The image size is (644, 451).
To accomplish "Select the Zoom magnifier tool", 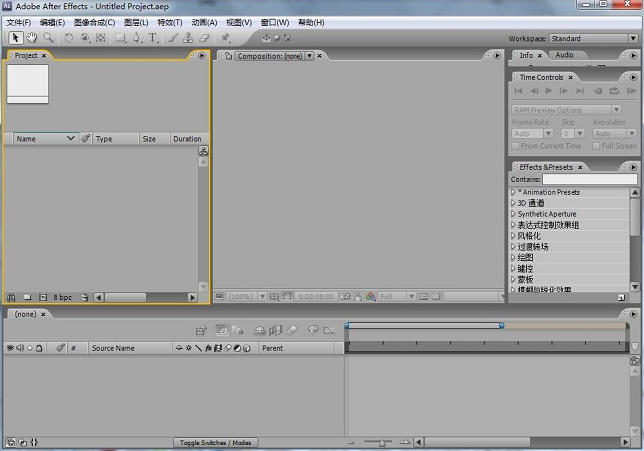I will coord(48,38).
